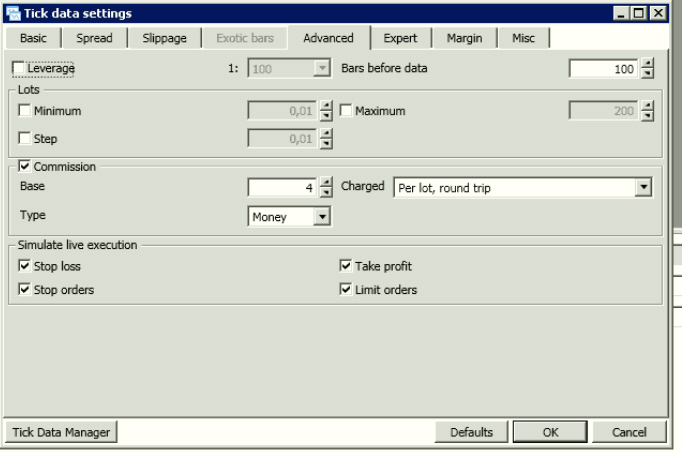
Task: Increase the Minimum lots spinner
Action: (326, 106)
